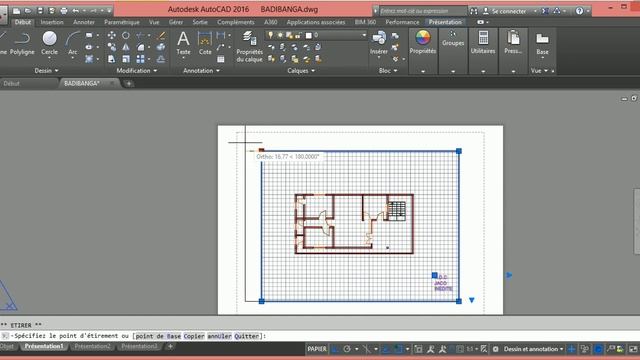Open Dessin et annotation workspace dropdown
The width and height of the screenshot is (640, 360).
pos(533,349)
